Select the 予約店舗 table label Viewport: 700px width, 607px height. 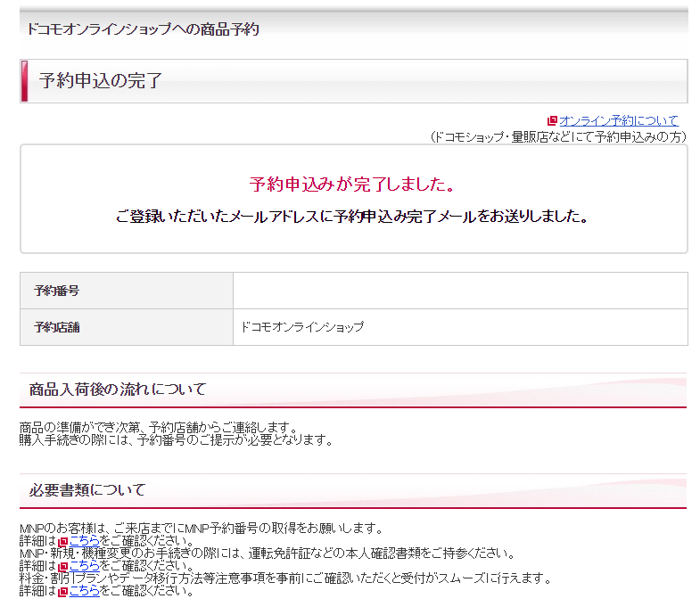(x=57, y=328)
